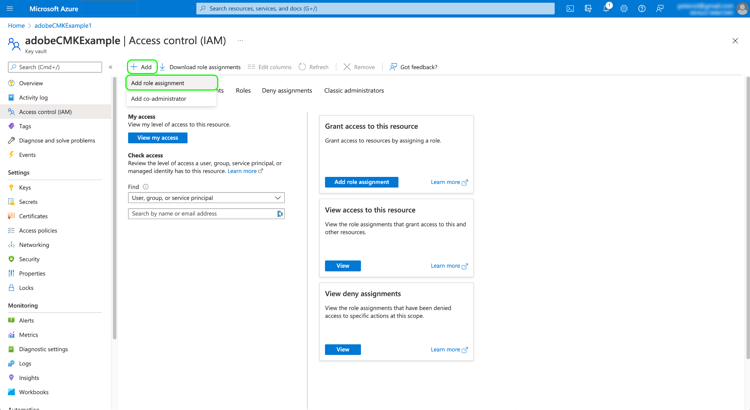The height and width of the screenshot is (410, 750).
Task: Open Activity log in the sidebar
Action: pos(33,98)
